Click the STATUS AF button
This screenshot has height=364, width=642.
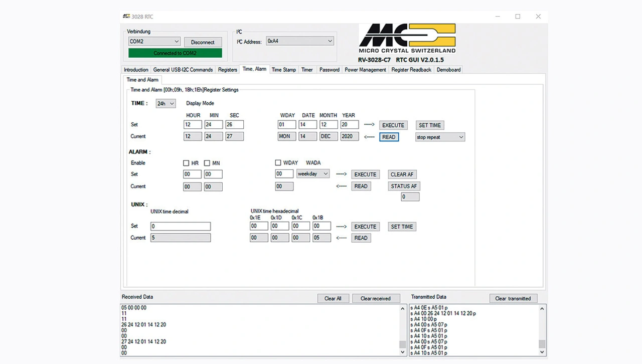click(x=404, y=186)
